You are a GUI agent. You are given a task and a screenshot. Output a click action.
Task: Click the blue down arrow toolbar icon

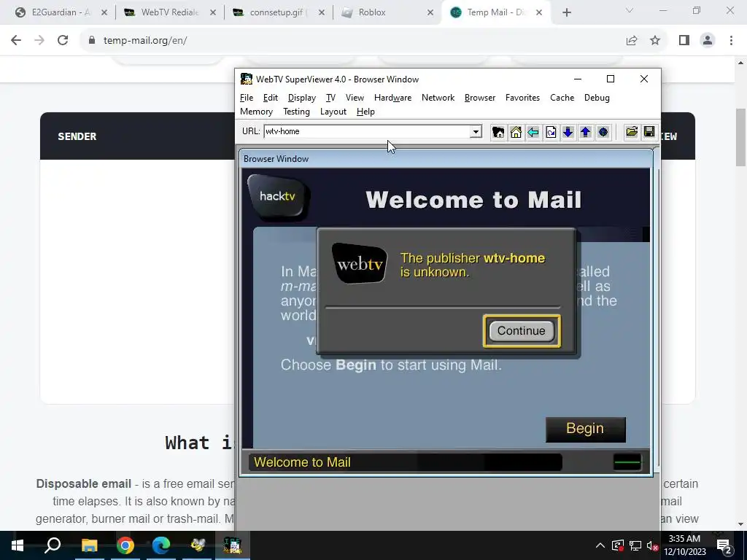pyautogui.click(x=568, y=132)
